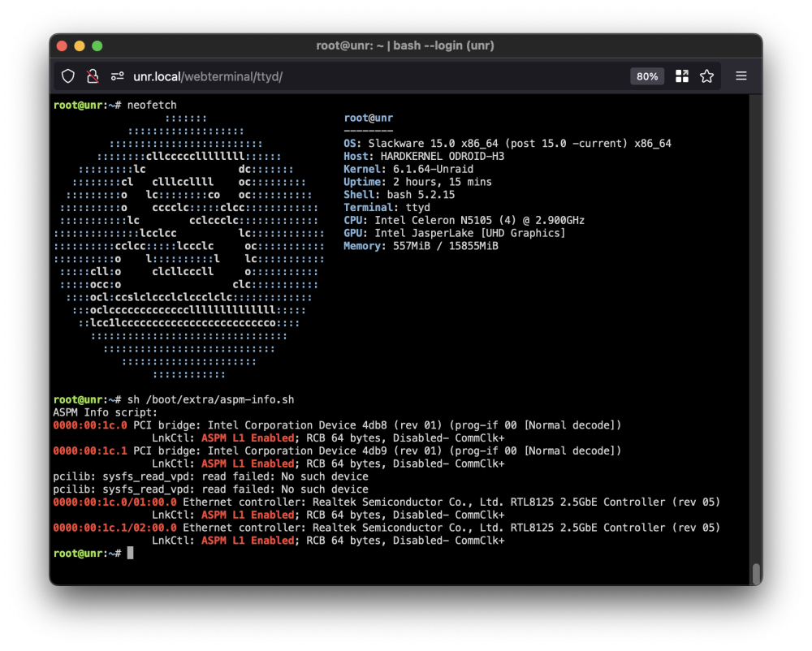
Task: Click the 'root@unr' neofetch header
Action: pyautogui.click(x=368, y=118)
